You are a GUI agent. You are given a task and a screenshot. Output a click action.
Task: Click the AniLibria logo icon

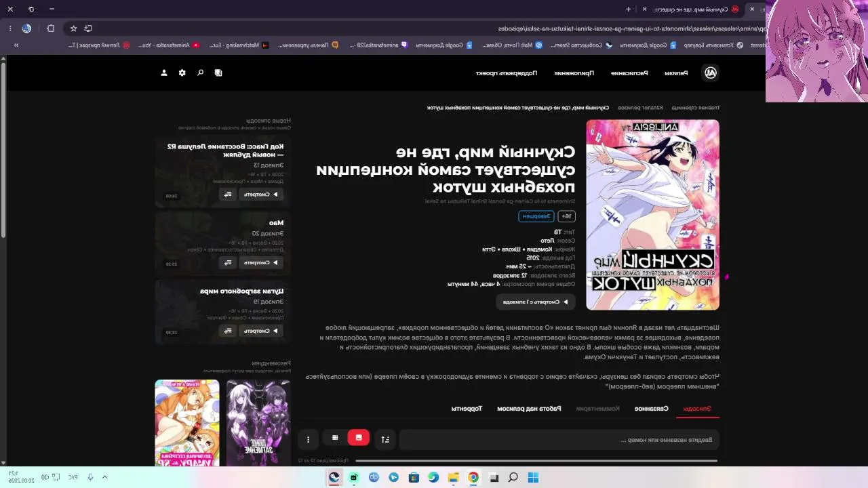pyautogui.click(x=711, y=73)
